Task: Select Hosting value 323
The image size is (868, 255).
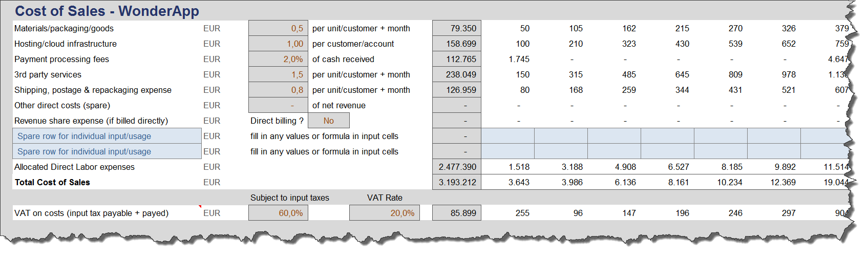Action: click(629, 44)
